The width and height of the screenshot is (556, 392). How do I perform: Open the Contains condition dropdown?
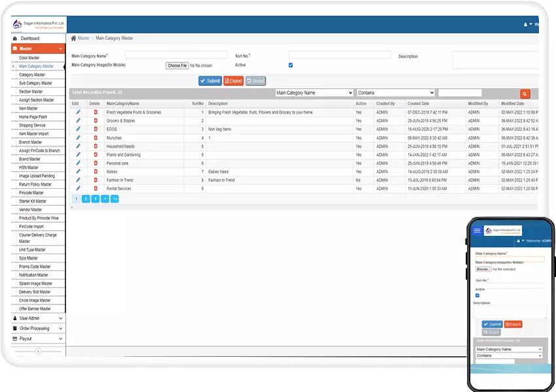click(x=396, y=93)
